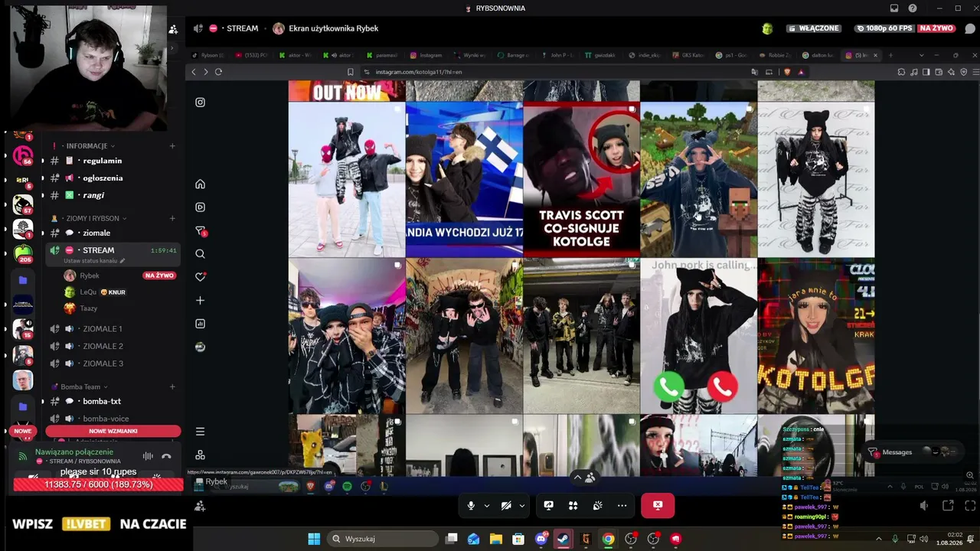Open the browser tab list dropdown

921,55
